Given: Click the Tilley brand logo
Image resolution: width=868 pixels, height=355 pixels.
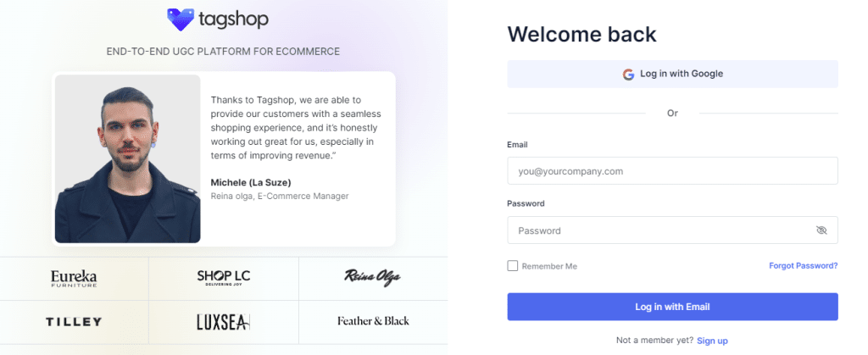Looking at the screenshot, I should pyautogui.click(x=74, y=322).
